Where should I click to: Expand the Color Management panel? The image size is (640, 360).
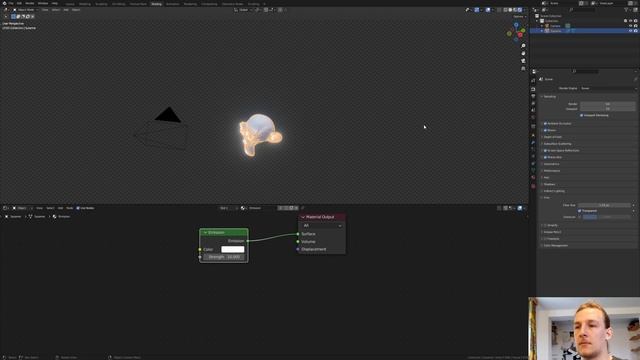(x=555, y=246)
